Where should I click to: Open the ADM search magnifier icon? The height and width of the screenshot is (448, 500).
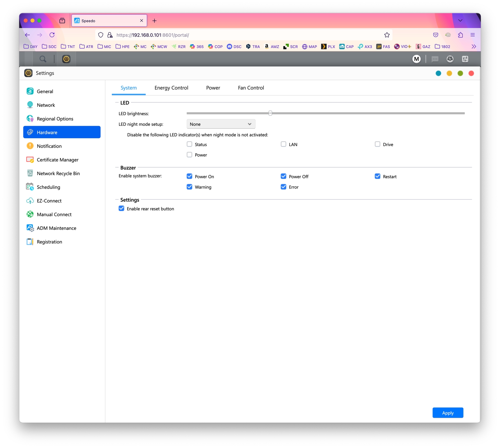click(x=43, y=59)
